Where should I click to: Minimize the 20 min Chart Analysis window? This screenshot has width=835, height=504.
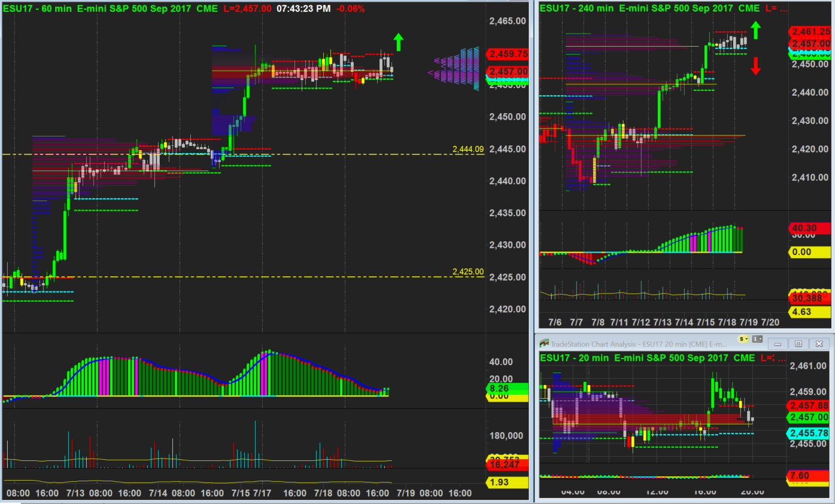click(778, 344)
